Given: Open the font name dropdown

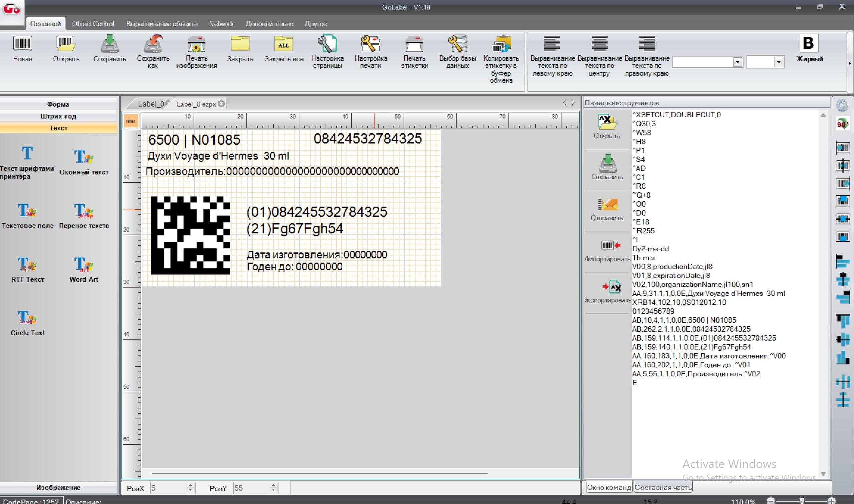Looking at the screenshot, I should pos(737,62).
